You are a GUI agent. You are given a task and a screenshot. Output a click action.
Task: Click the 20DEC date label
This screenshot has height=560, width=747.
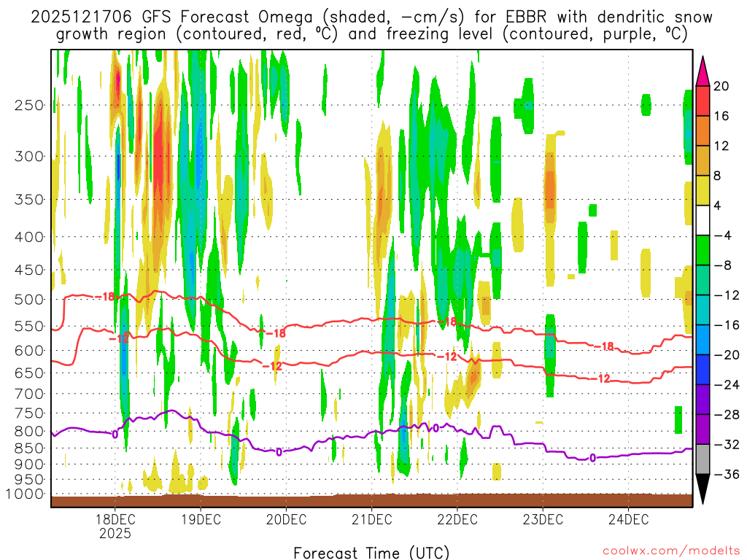pyautogui.click(x=286, y=519)
